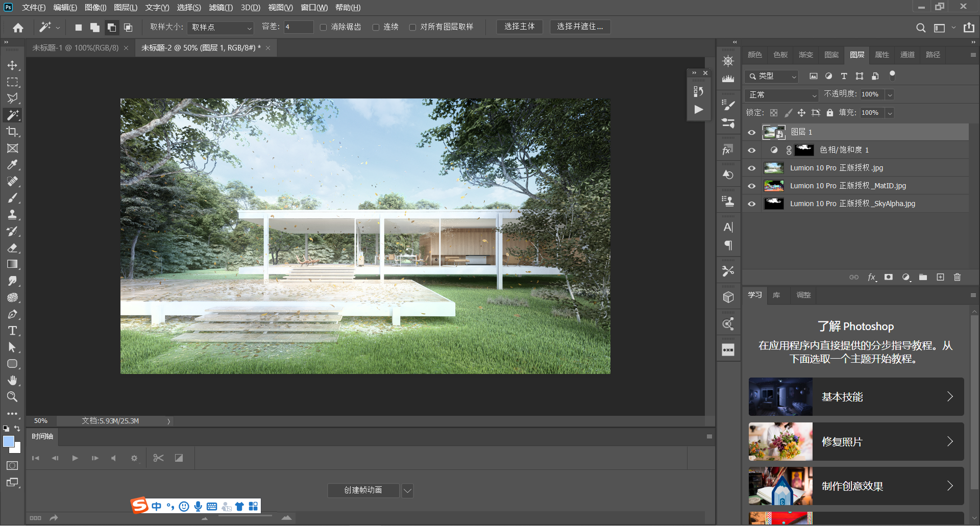Open the 滤镜 filter menu
This screenshot has height=526, width=980.
tap(220, 8)
